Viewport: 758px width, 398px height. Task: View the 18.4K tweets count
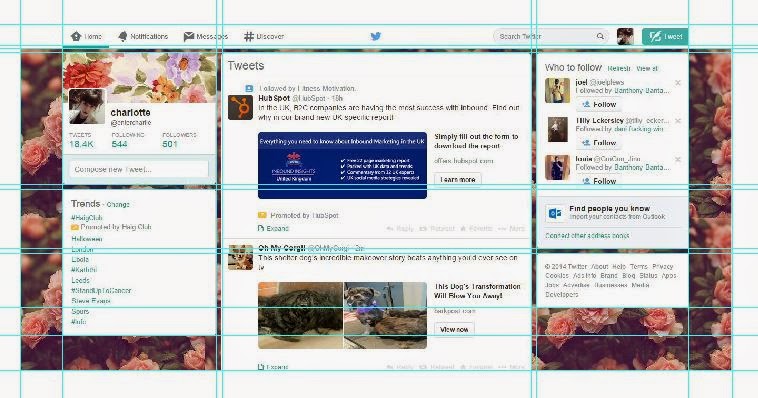coord(81,144)
